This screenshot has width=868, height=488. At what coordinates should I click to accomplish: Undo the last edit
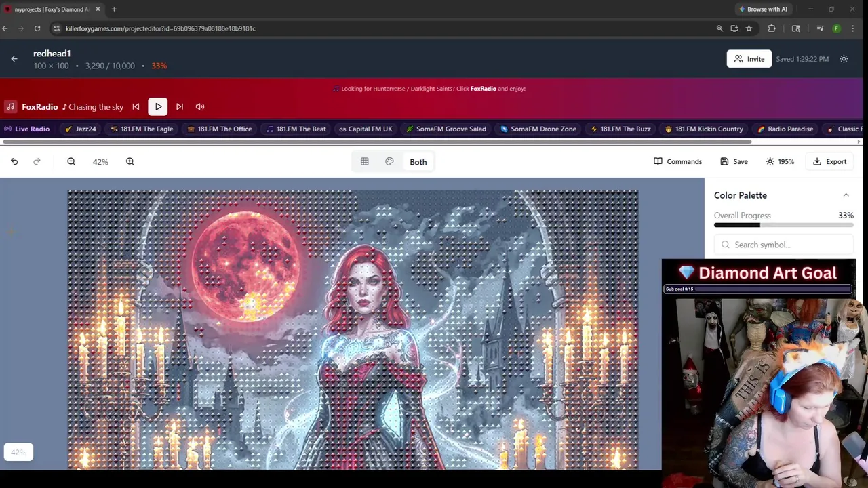[14, 161]
